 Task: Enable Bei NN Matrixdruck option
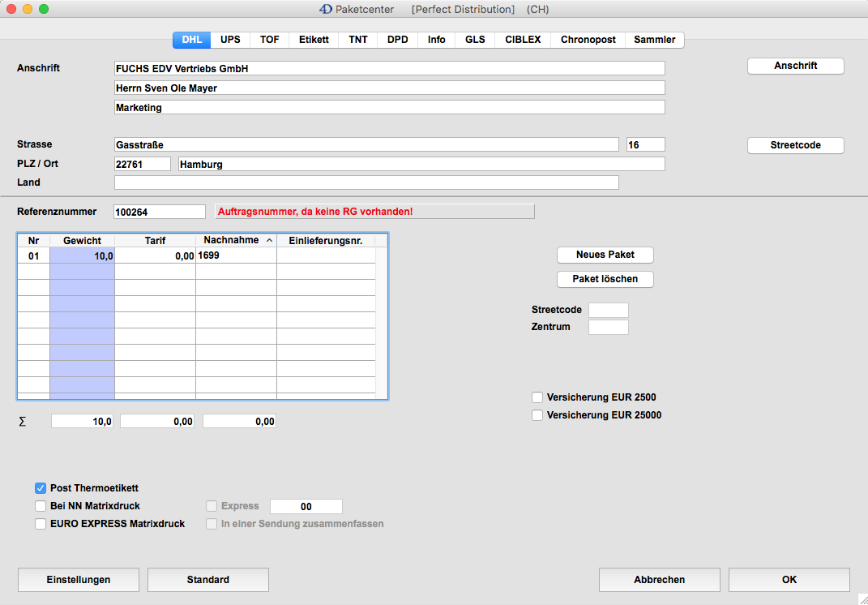[41, 506]
